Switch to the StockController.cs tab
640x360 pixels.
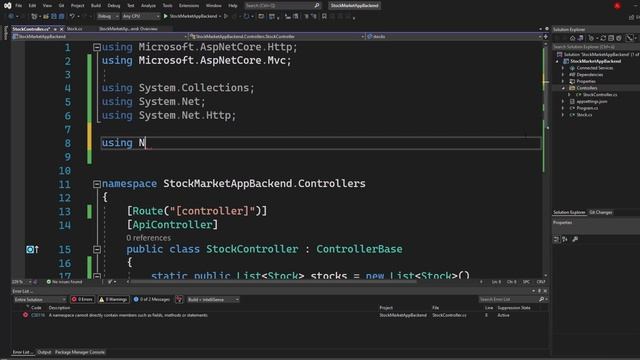[31, 29]
